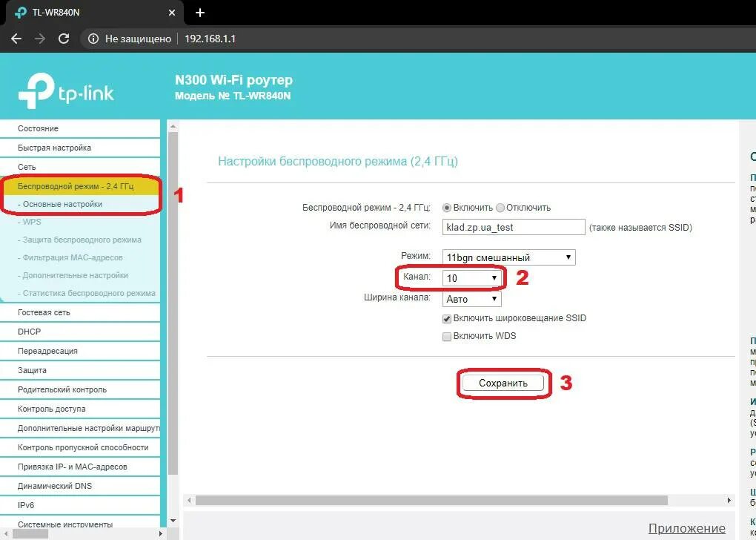Open Динамический DNS menu item
Image resolution: width=756 pixels, height=540 pixels.
pos(80,486)
